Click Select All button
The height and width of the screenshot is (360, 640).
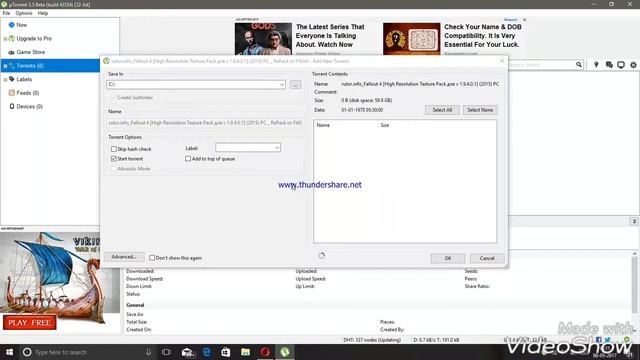click(442, 110)
